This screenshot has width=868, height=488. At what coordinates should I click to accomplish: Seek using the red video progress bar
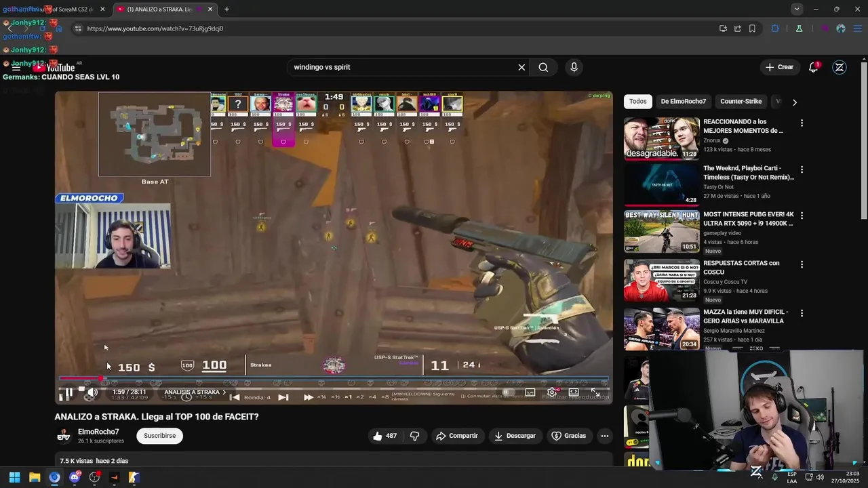click(x=332, y=378)
